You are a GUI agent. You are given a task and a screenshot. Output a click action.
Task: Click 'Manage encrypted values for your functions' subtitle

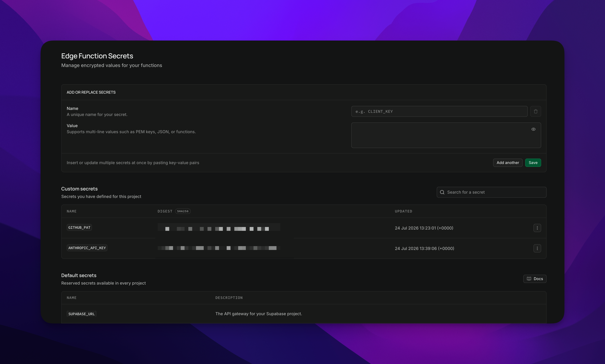(x=111, y=65)
